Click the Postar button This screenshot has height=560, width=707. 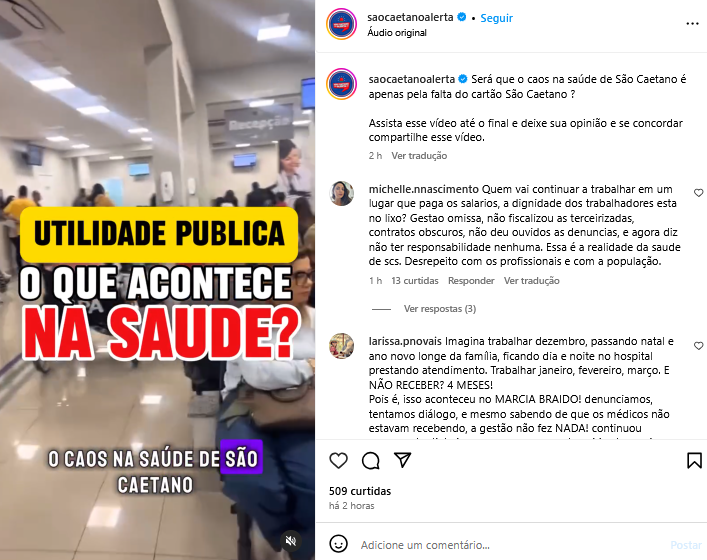coord(686,545)
